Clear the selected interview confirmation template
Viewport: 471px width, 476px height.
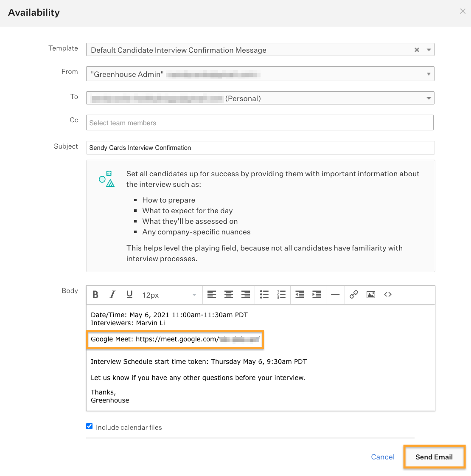[x=416, y=50]
